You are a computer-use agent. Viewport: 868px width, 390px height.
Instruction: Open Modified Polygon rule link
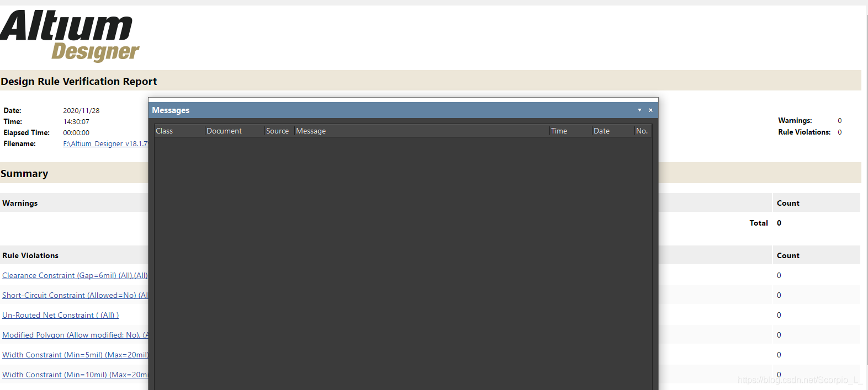[75, 335]
